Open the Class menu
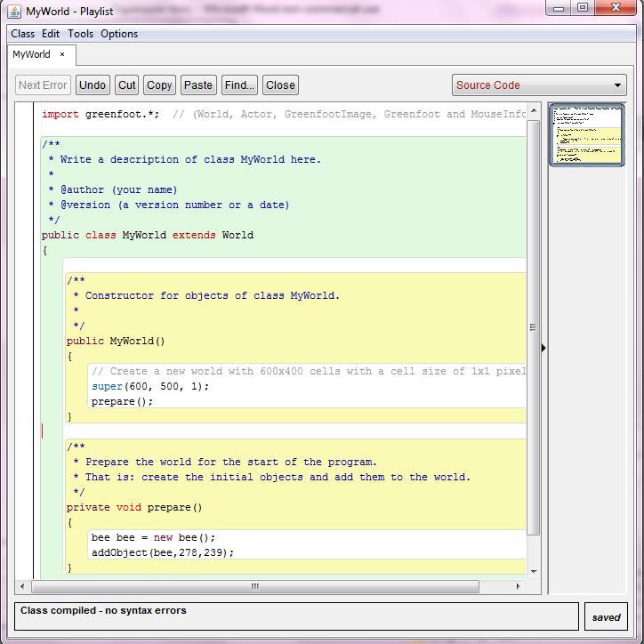 click(22, 34)
